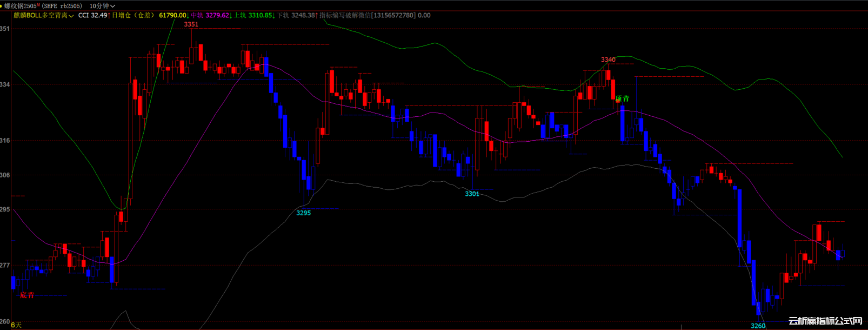Viewport: 868px width, 330px height.
Task: Expand the 麒麟BOLL多空背离 indicator dropdown
Action: [x=44, y=15]
